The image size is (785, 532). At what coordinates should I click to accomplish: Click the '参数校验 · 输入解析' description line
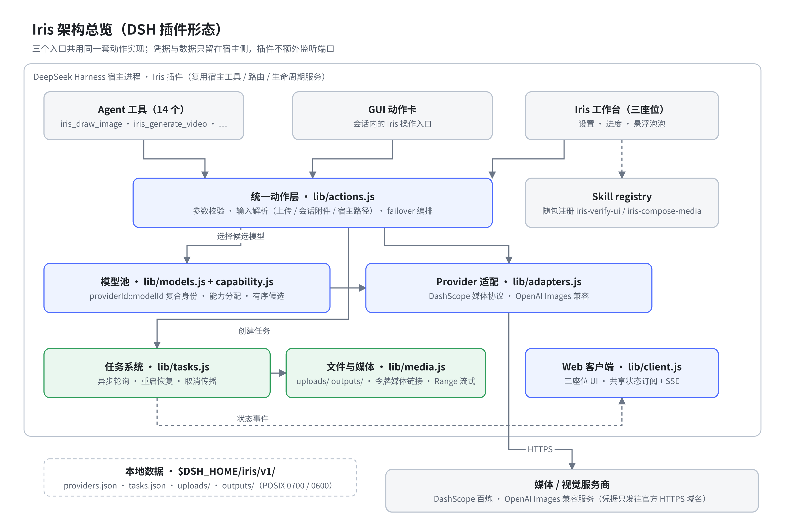pyautogui.click(x=313, y=211)
